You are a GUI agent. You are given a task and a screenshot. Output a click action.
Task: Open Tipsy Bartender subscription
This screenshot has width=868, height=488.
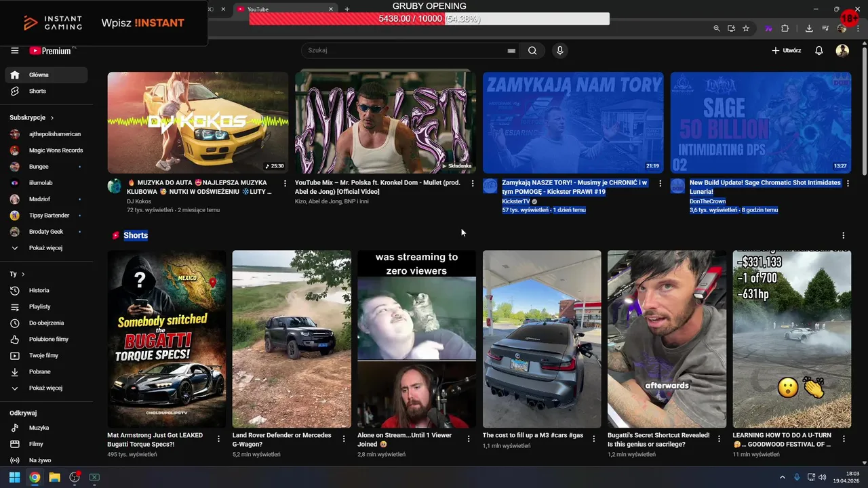point(46,216)
